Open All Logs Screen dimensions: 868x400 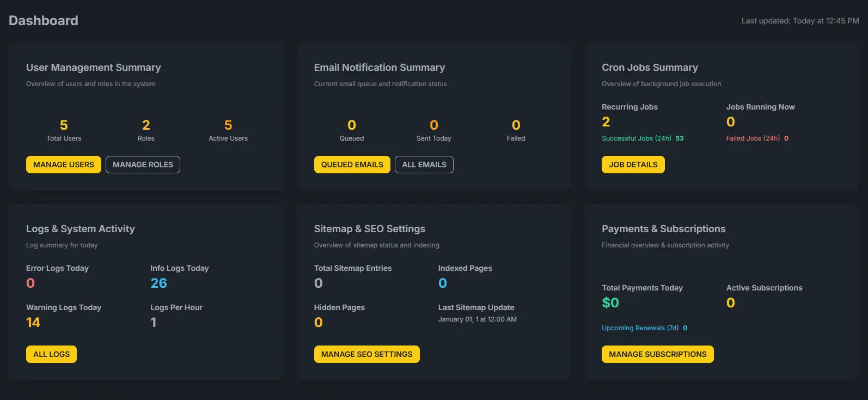point(51,354)
